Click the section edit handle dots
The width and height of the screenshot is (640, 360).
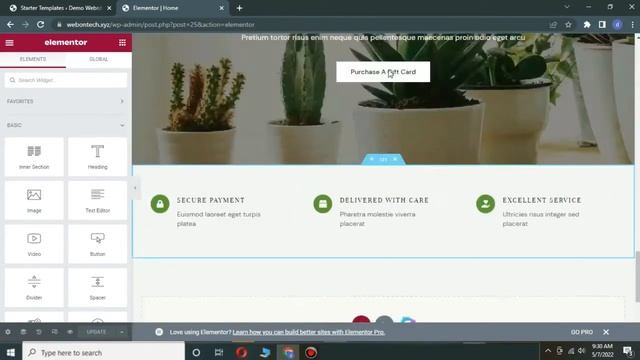[383, 159]
